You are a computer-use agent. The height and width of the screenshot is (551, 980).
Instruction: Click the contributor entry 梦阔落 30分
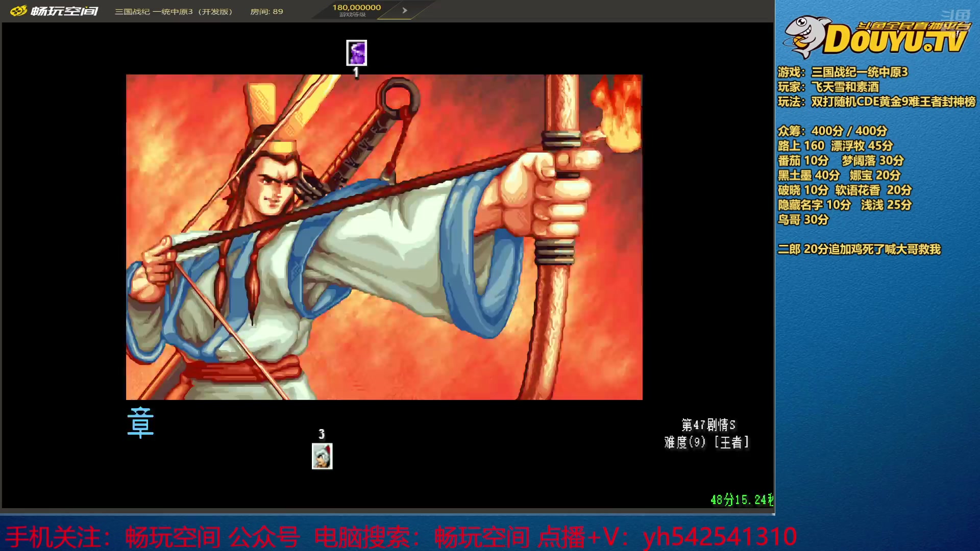873,161
